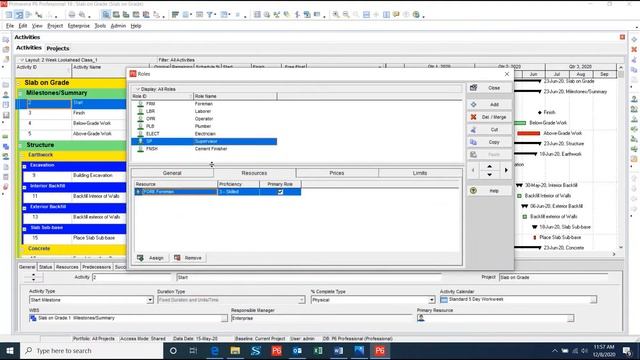The image size is (640, 360).
Task: Click the Zoom Out toolbar icon
Action: (346, 15)
